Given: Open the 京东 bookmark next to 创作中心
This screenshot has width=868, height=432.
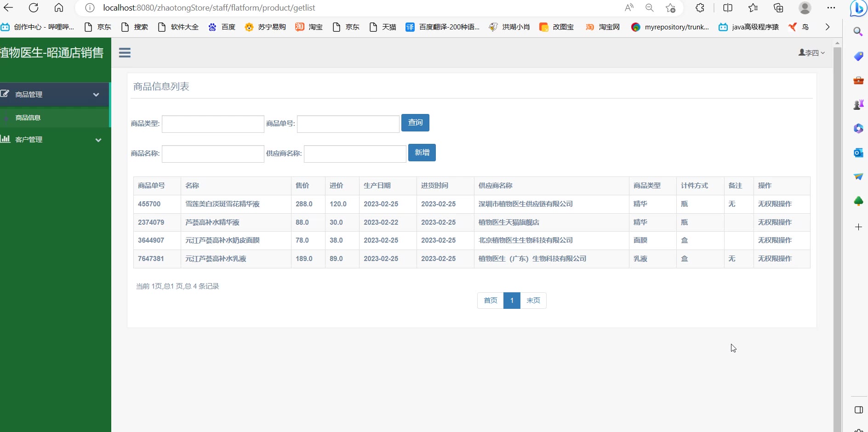Looking at the screenshot, I should point(98,27).
